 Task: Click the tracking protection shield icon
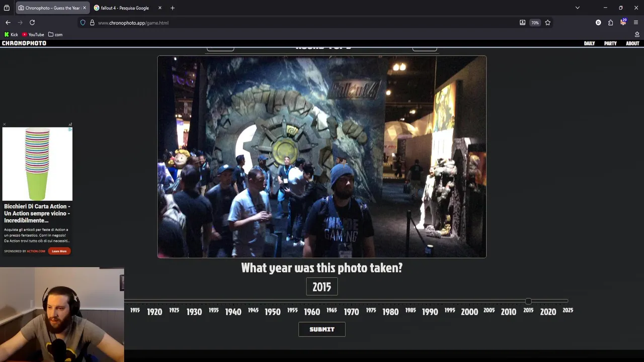coord(83,23)
